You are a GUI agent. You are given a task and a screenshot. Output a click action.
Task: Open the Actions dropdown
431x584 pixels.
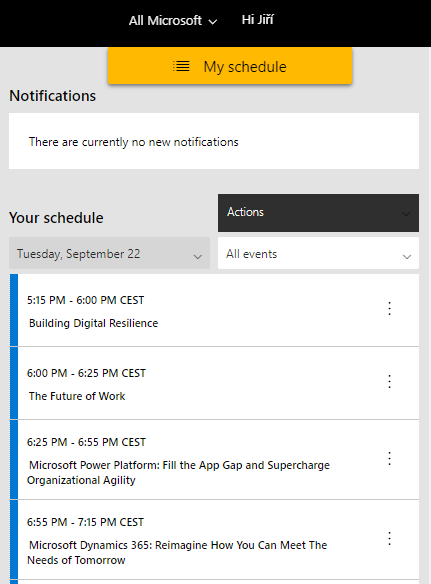coord(318,213)
